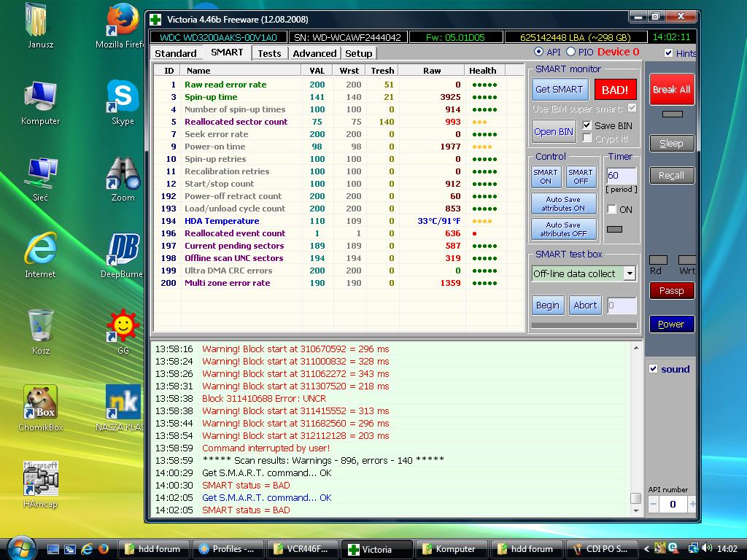This screenshot has width=747, height=560.
Task: Switch to the SMART tab
Action: pos(227,52)
